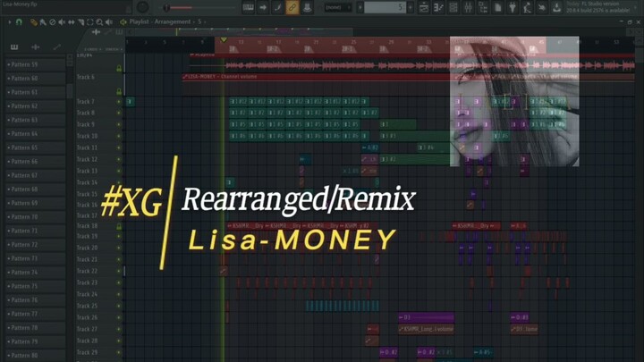This screenshot has width=644, height=362.
Task: Click the project document icon in top toolbar
Action: 498,7
